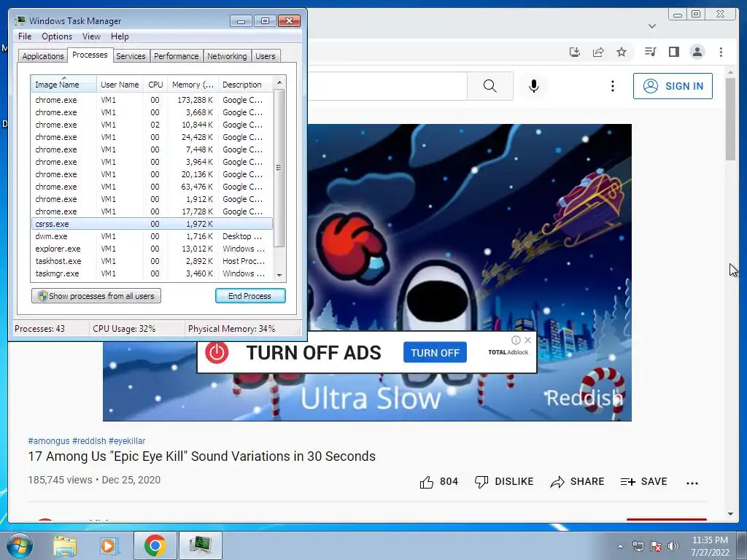Click #amongus hashtag link
This screenshot has width=747, height=560.
coord(49,441)
